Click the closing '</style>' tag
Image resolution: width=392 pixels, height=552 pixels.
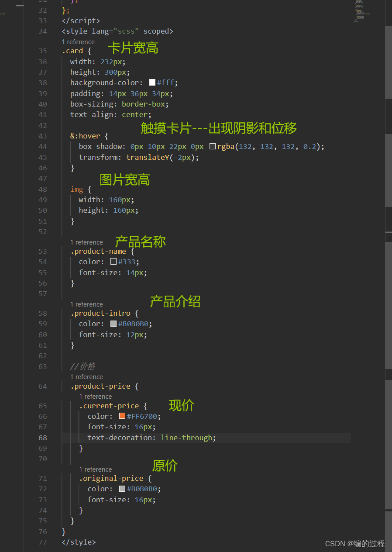click(x=79, y=542)
